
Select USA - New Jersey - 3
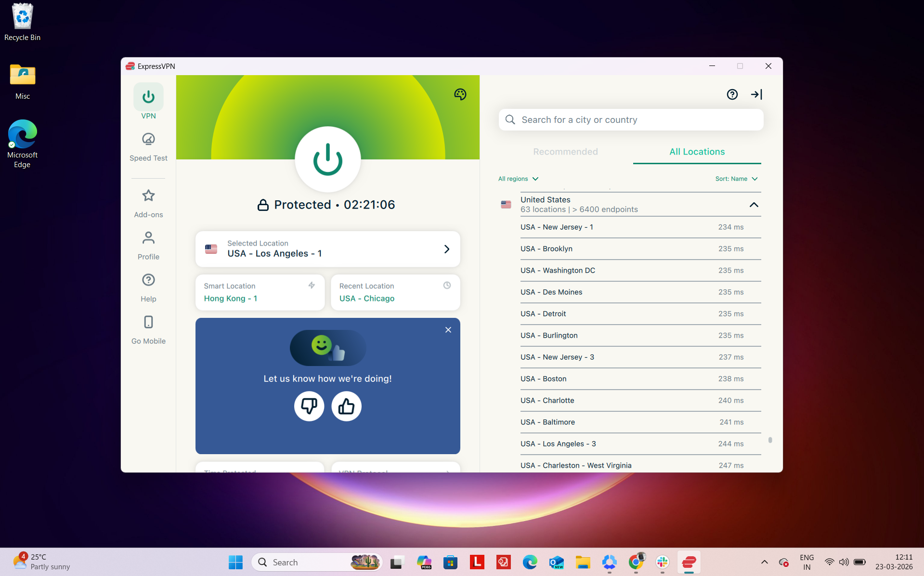point(640,357)
